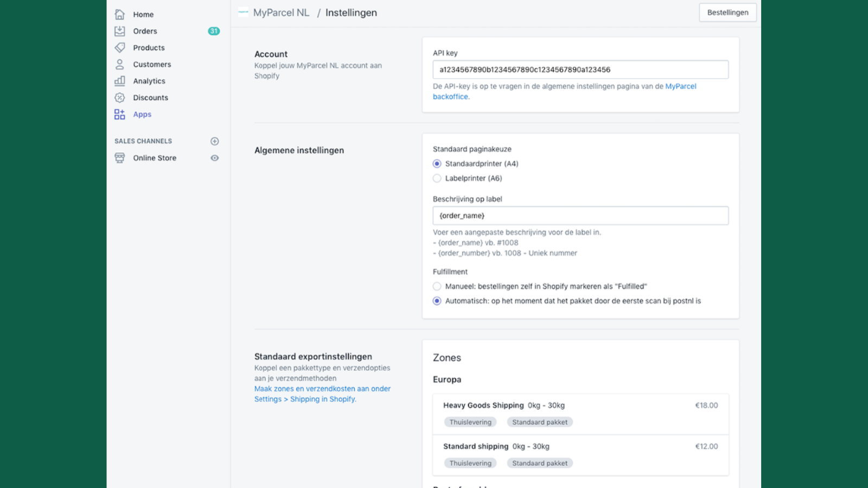Click the Customers person icon

point(120,64)
